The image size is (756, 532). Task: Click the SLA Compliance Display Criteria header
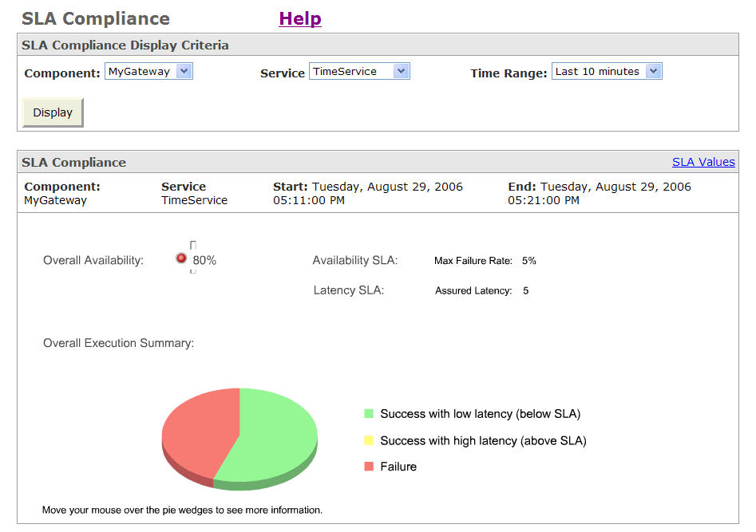(125, 45)
